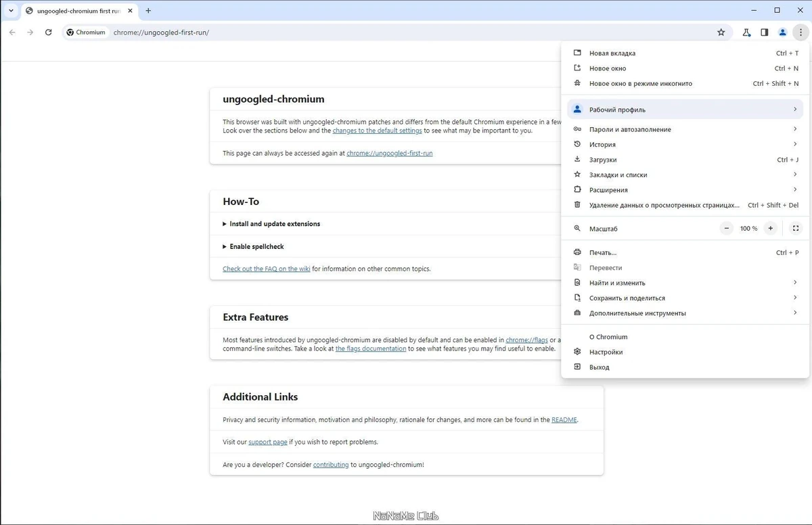Click the back navigation arrow
The height and width of the screenshot is (525, 812).
click(x=12, y=32)
